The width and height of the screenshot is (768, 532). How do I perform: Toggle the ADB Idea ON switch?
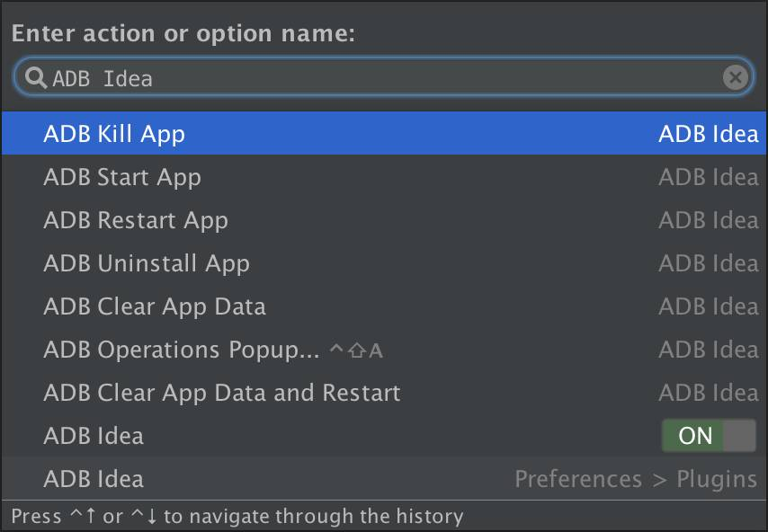click(709, 436)
